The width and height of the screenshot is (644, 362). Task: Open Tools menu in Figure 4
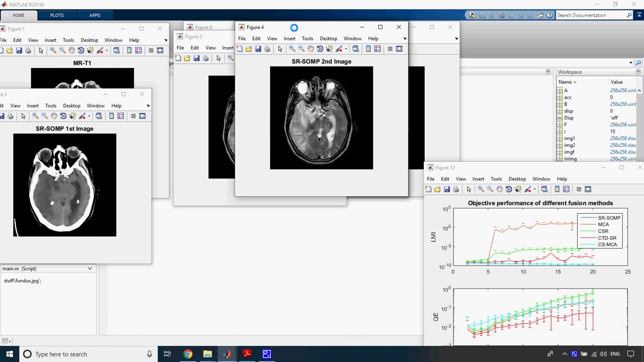tap(307, 38)
